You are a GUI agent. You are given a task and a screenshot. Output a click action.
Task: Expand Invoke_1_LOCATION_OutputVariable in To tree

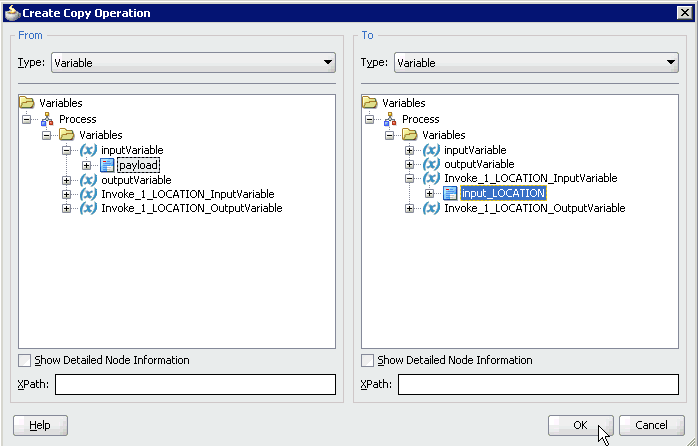click(410, 208)
